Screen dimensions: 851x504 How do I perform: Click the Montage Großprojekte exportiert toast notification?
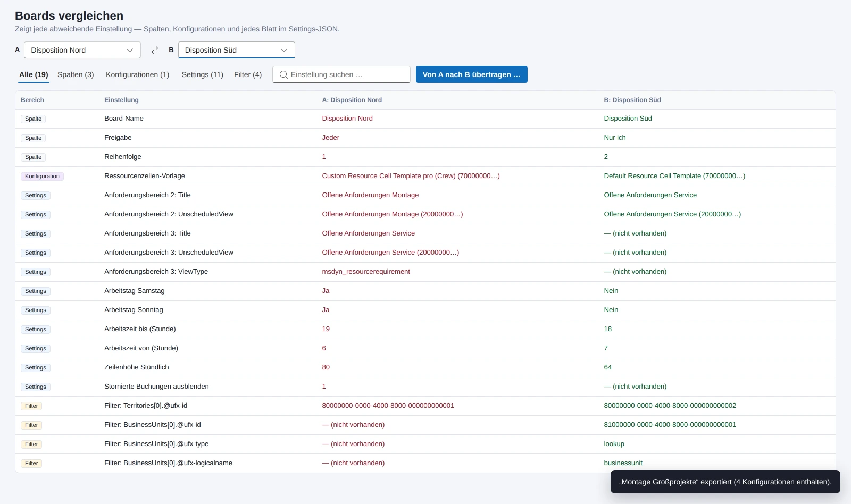tap(725, 482)
